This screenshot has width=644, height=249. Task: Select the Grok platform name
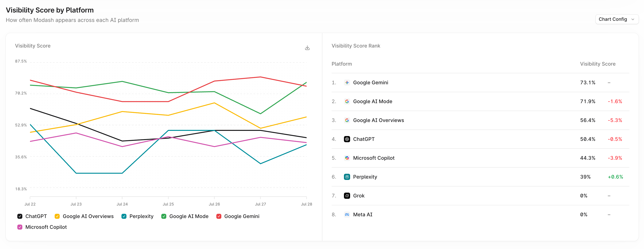(x=359, y=196)
